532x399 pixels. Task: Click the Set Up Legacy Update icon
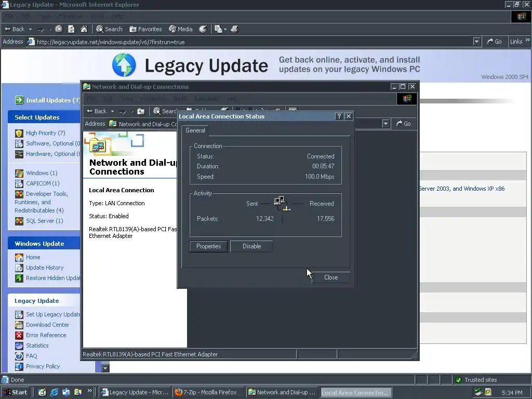19,314
